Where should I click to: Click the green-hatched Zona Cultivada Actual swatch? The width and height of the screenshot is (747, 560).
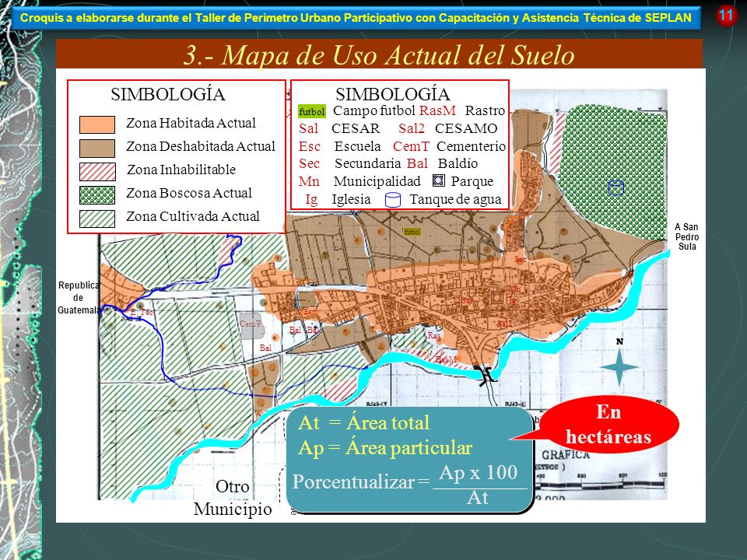pyautogui.click(x=97, y=219)
